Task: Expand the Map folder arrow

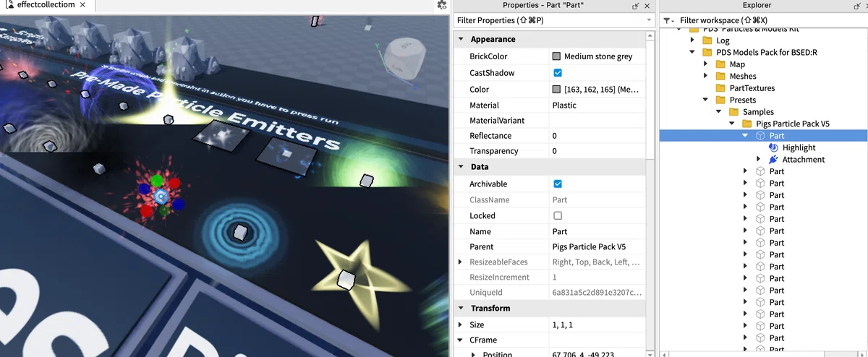Action: click(705, 64)
